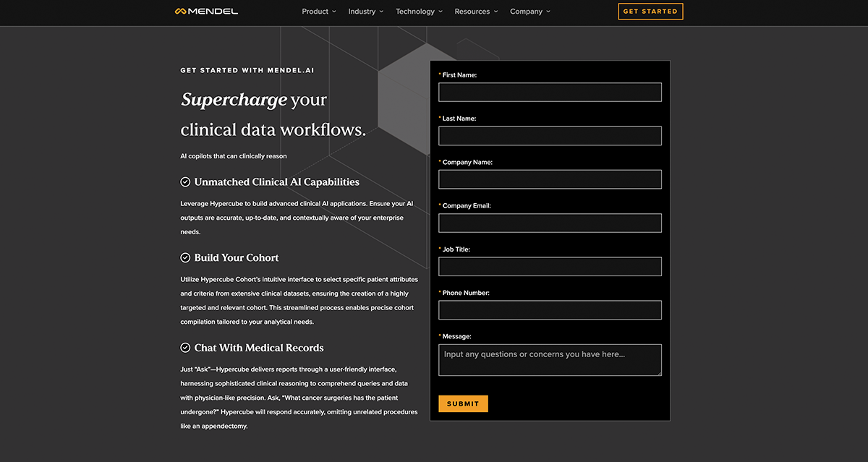Open the Industry menu
This screenshot has width=868, height=462.
click(x=366, y=12)
